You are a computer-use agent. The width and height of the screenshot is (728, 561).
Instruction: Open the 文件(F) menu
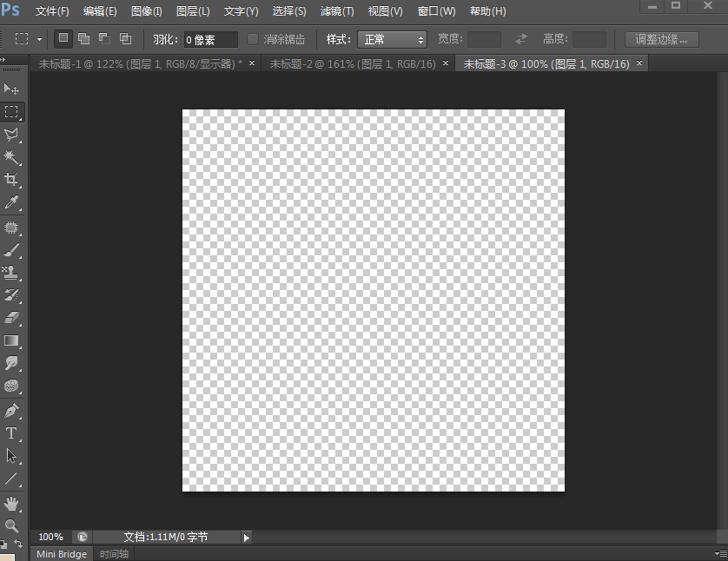pyautogui.click(x=52, y=11)
